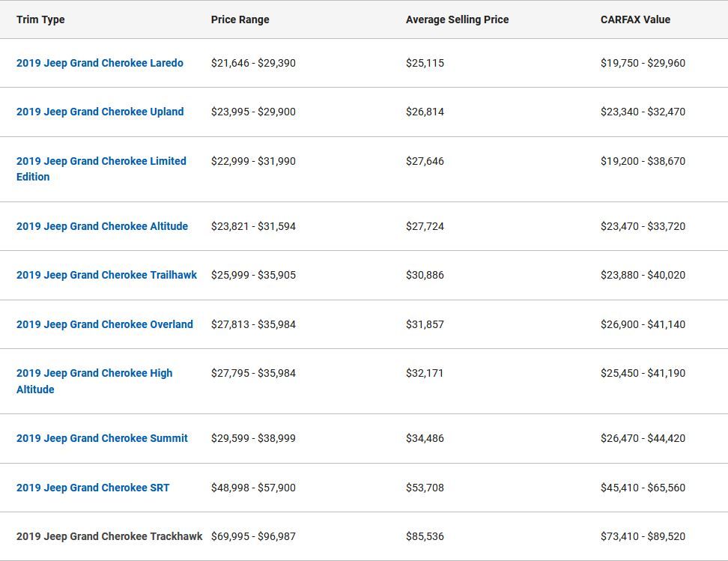This screenshot has width=728, height=561.
Task: Open the 2019 Jeep Grand Cherokee Overland link
Action: (x=104, y=324)
